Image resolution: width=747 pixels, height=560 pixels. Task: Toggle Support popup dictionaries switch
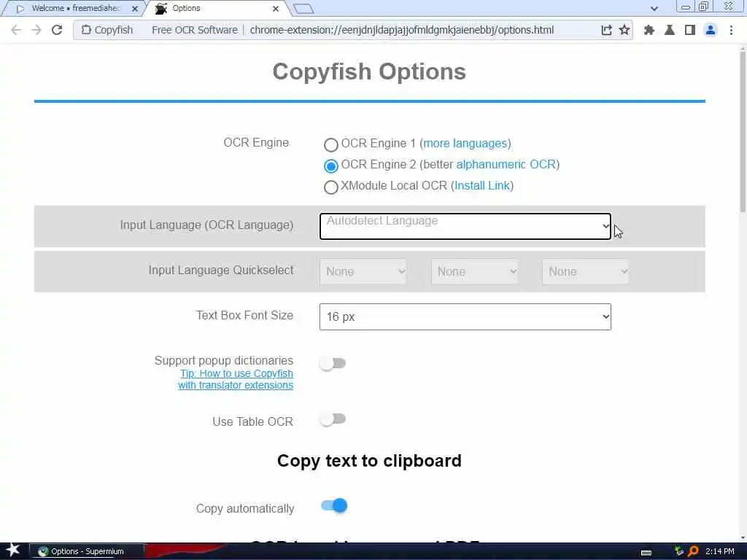[333, 364]
